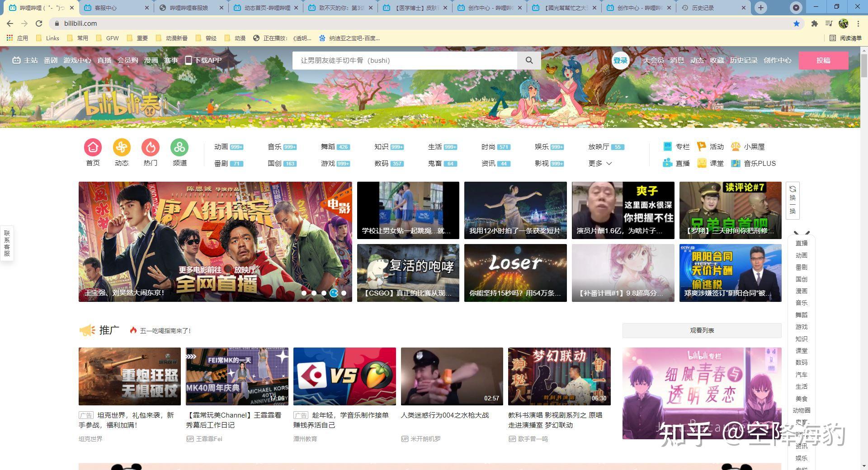
Task: Jump to 美食 in side navigator
Action: tap(802, 399)
